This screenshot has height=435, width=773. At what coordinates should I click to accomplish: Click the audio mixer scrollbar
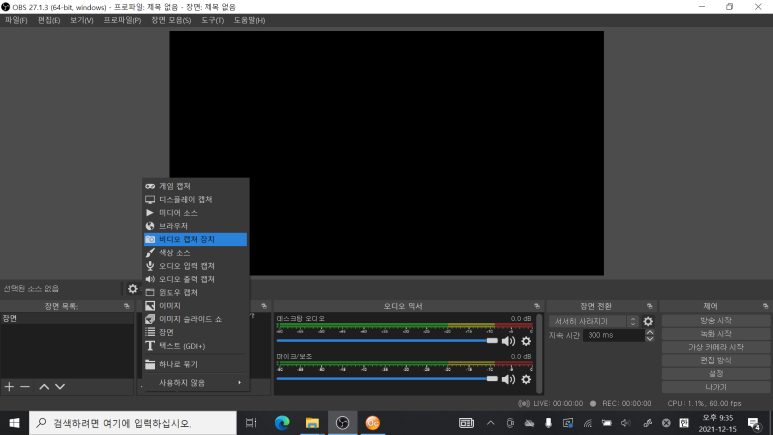[539, 353]
